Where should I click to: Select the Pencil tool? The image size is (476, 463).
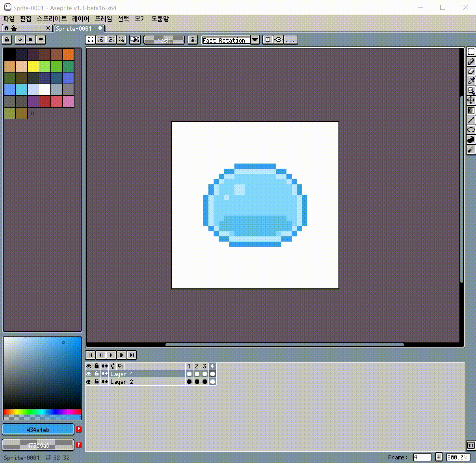pos(471,61)
